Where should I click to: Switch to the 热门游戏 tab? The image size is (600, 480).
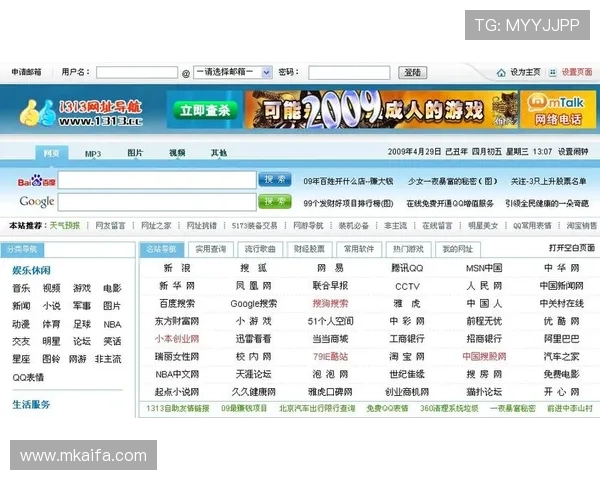pyautogui.click(x=408, y=249)
